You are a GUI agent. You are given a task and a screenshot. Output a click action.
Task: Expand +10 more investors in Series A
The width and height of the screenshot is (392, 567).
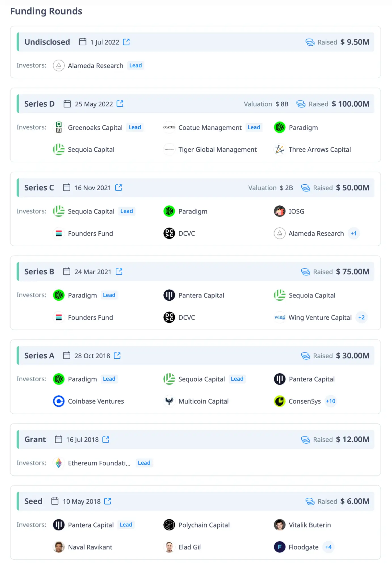tap(330, 401)
